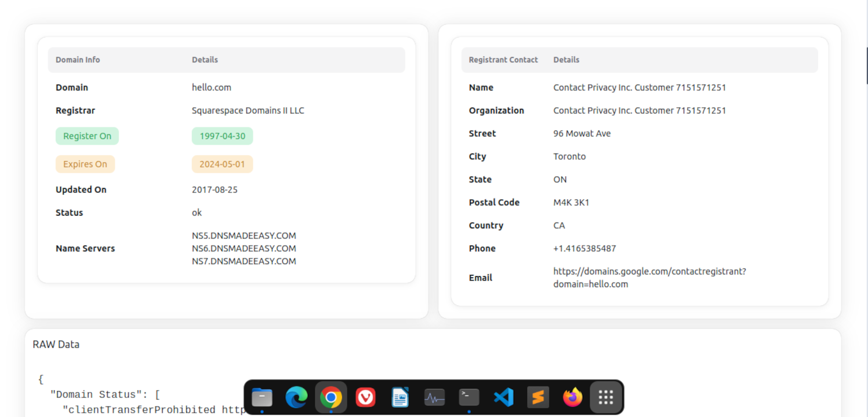Click the Domain Info table header
The height and width of the screenshot is (417, 868).
click(78, 59)
